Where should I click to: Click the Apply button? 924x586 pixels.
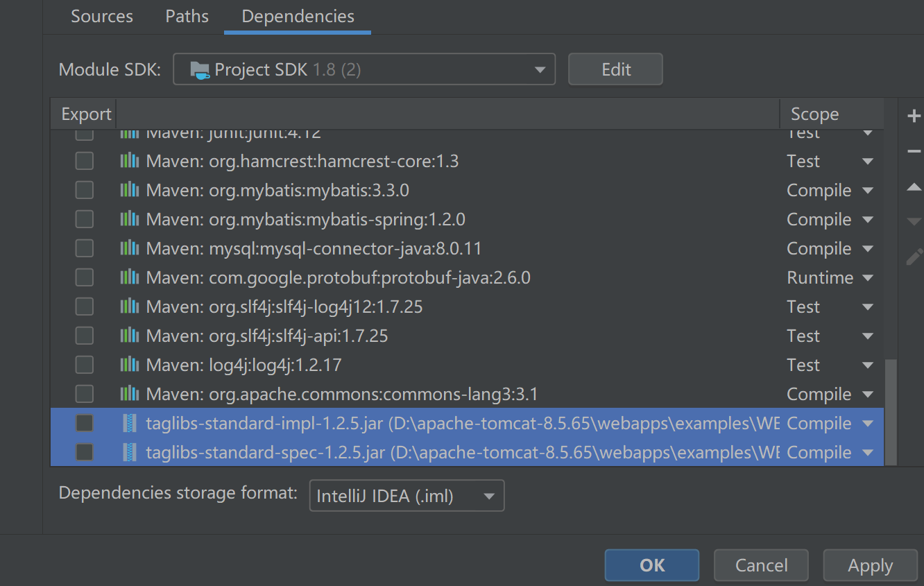coord(869,565)
